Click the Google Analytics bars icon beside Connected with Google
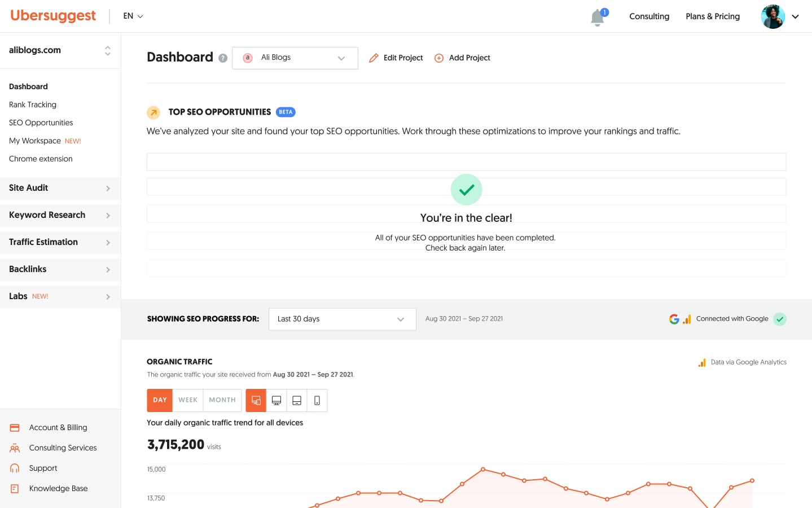 click(687, 319)
